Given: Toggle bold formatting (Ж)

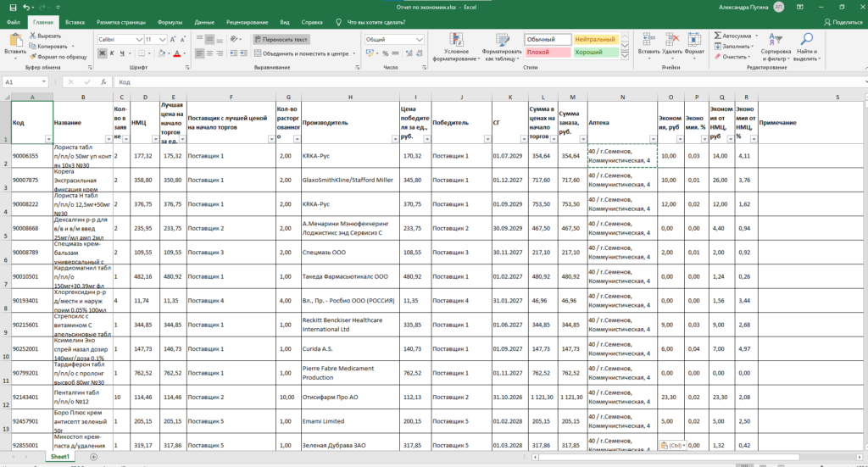Looking at the screenshot, I should pos(101,53).
